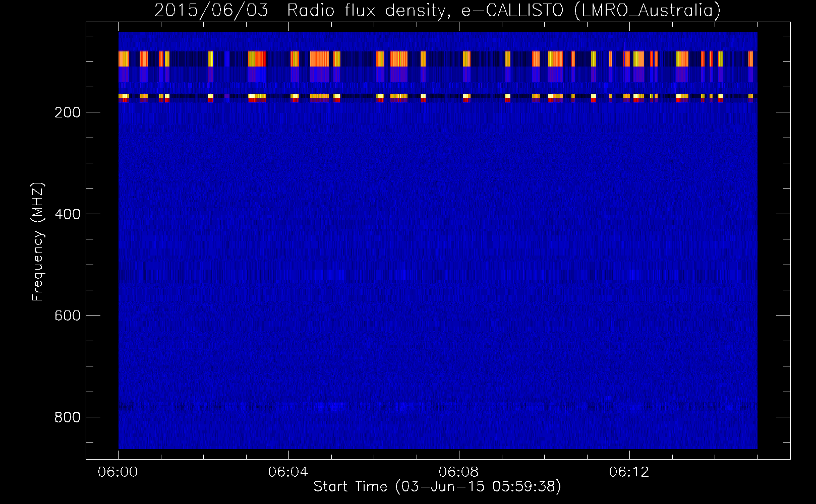This screenshot has height=504, width=816.
Task: Click the 06:08 time tick label
Action: pos(459,472)
